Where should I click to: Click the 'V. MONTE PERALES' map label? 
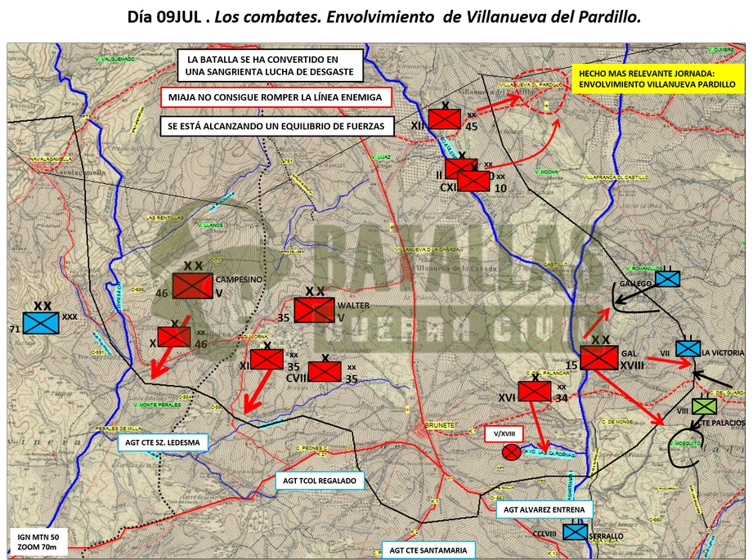tap(158, 405)
